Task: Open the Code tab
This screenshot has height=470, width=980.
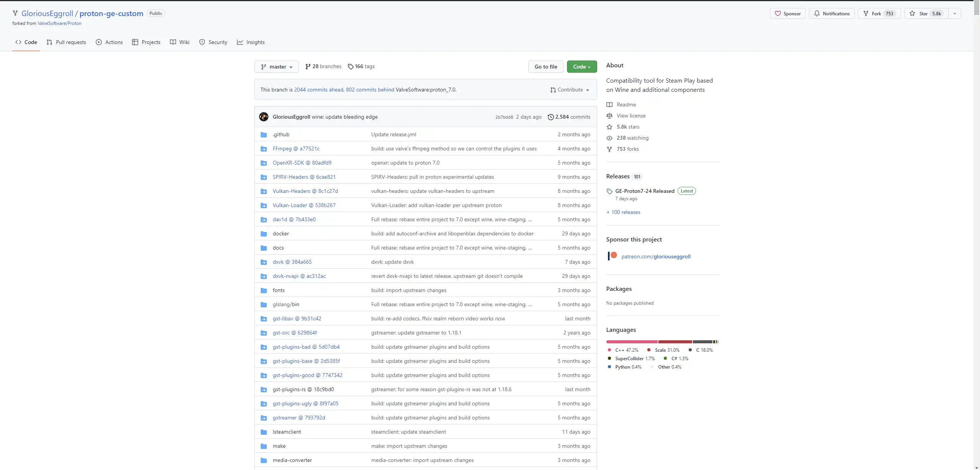Action: click(26, 42)
